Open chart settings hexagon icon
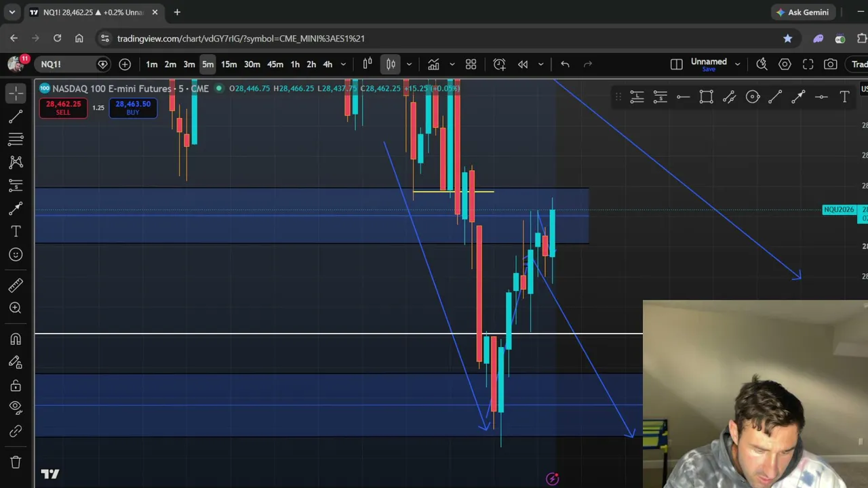 coord(785,64)
